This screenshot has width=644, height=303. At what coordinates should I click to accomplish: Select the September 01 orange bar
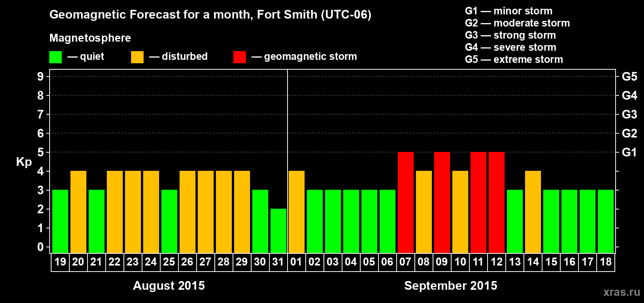297,212
